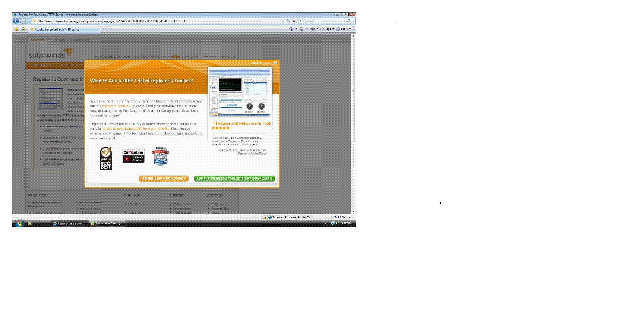644x315 pixels.
Task: Select the Register for SolarWinds TFTP Server tab
Action: (x=64, y=29)
